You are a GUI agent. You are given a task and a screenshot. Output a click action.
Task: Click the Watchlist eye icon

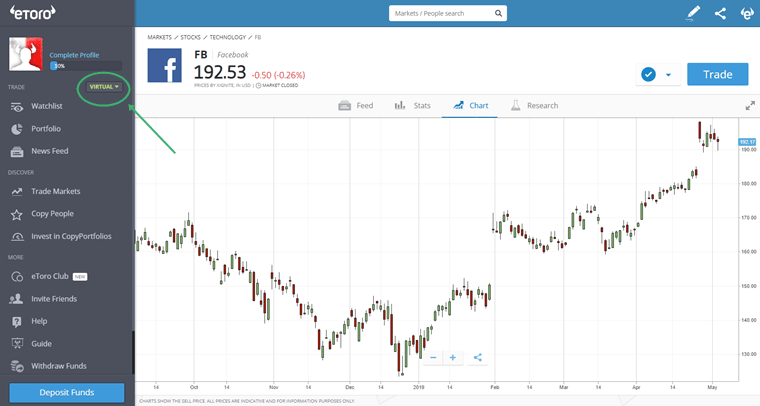pyautogui.click(x=17, y=107)
